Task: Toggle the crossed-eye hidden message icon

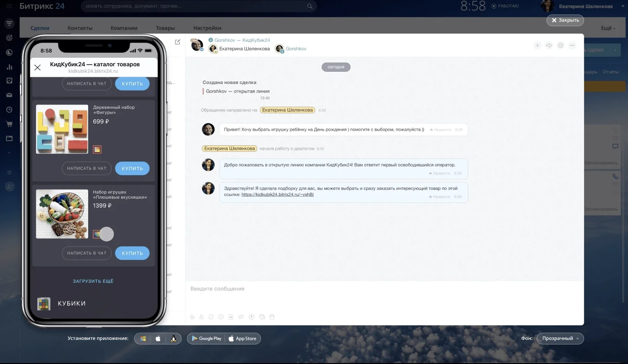Action: [x=241, y=317]
